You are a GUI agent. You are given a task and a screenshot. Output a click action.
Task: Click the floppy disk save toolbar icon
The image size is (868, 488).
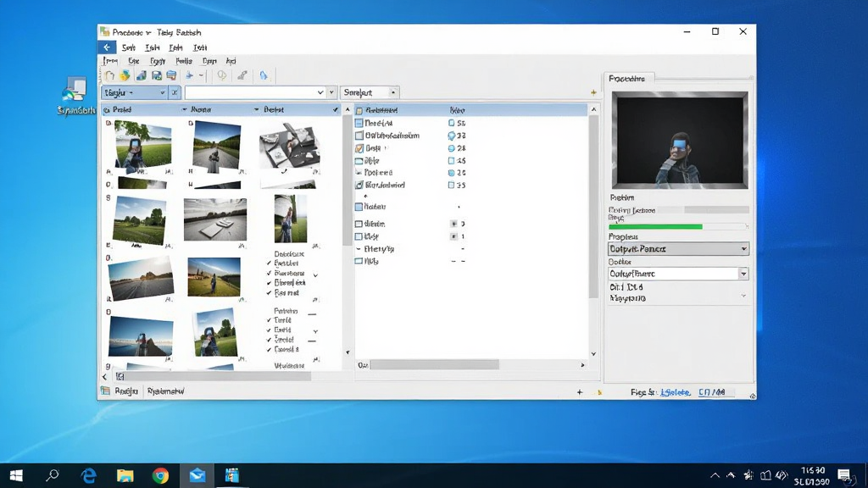click(x=157, y=75)
